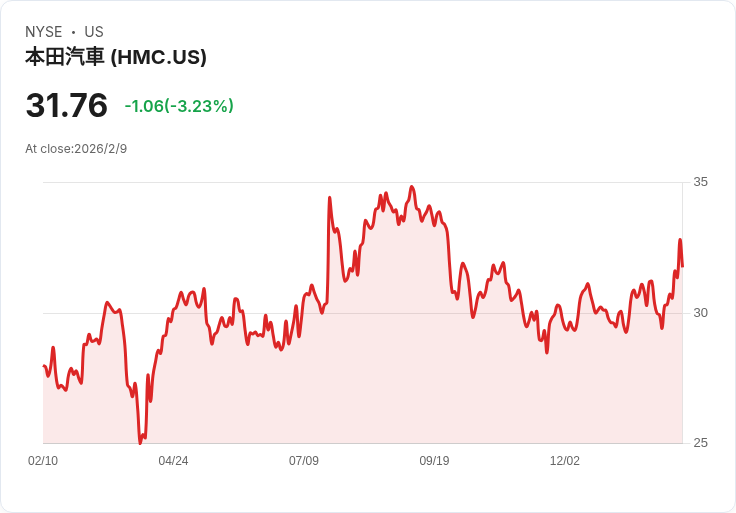Click the HMC.US stock title
Viewport: 736px width, 513px height.
(116, 57)
